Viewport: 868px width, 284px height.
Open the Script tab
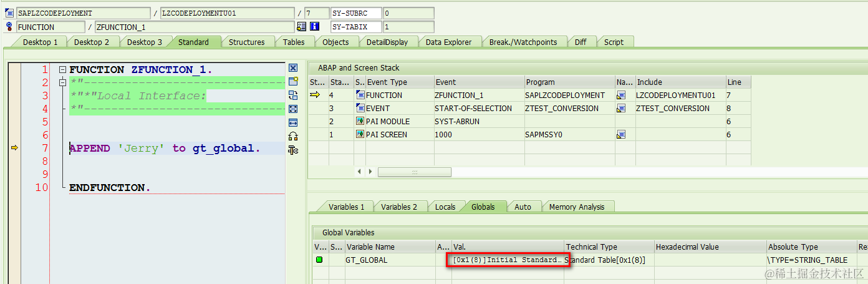[614, 42]
